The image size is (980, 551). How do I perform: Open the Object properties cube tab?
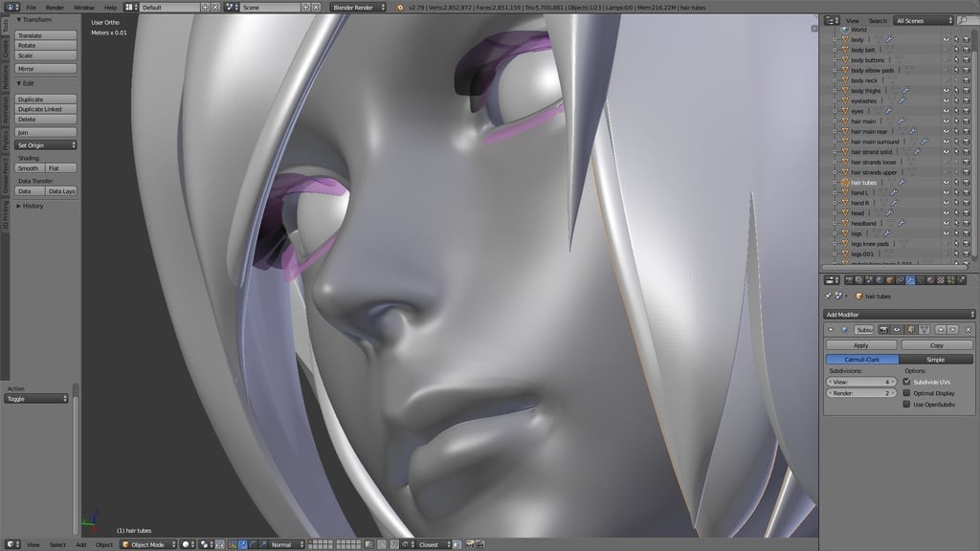(x=889, y=280)
